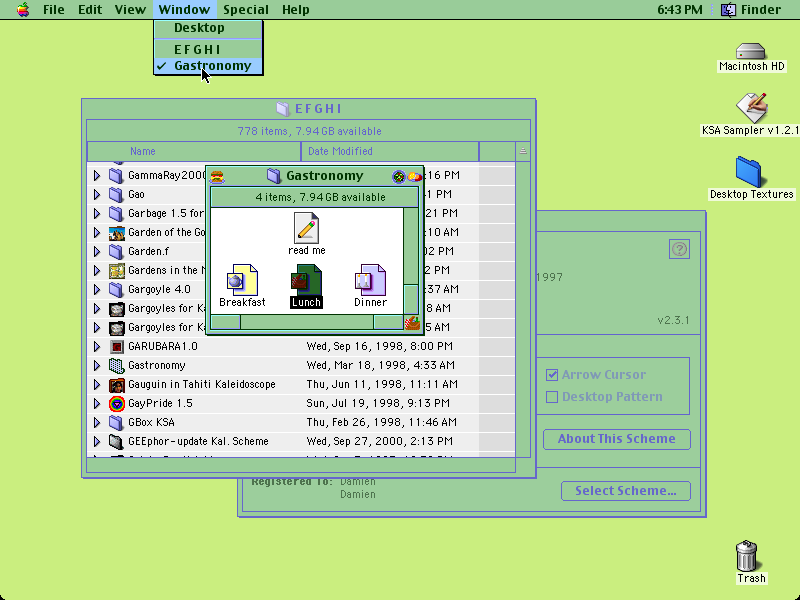Image resolution: width=800 pixels, height=600 pixels.
Task: Select the GEEphor-update Kal. Scheme icon
Action: point(117,441)
